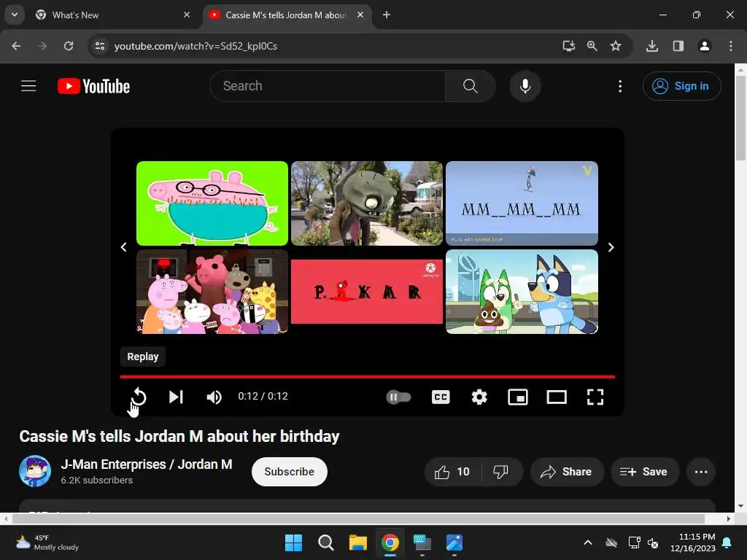
Task: Open a new browser tab
Action: pyautogui.click(x=387, y=15)
